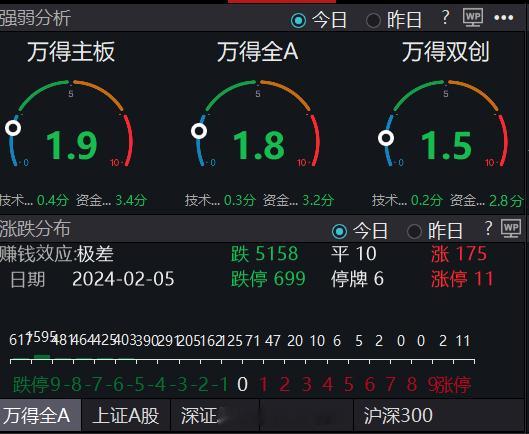Image resolution: width=529 pixels, height=434 pixels.
Task: Click 万得双创 gauge pointer knob
Action: click(x=386, y=138)
